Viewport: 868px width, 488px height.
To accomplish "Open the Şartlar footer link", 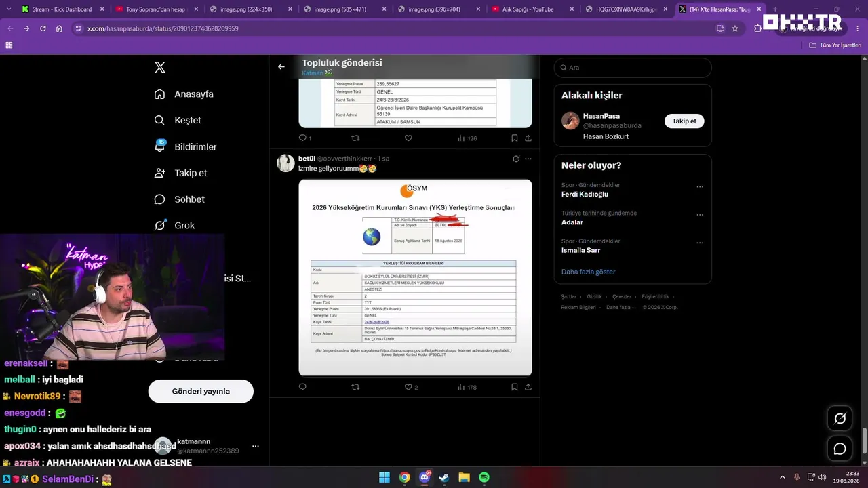I will (x=568, y=297).
